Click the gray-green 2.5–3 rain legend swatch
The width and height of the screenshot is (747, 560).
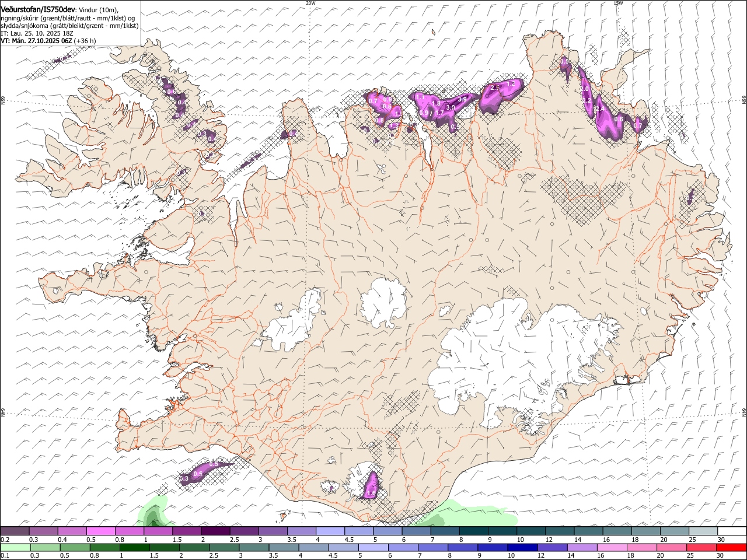click(x=225, y=548)
